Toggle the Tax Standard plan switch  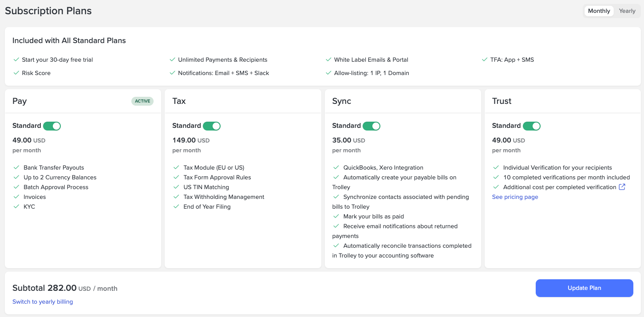212,126
